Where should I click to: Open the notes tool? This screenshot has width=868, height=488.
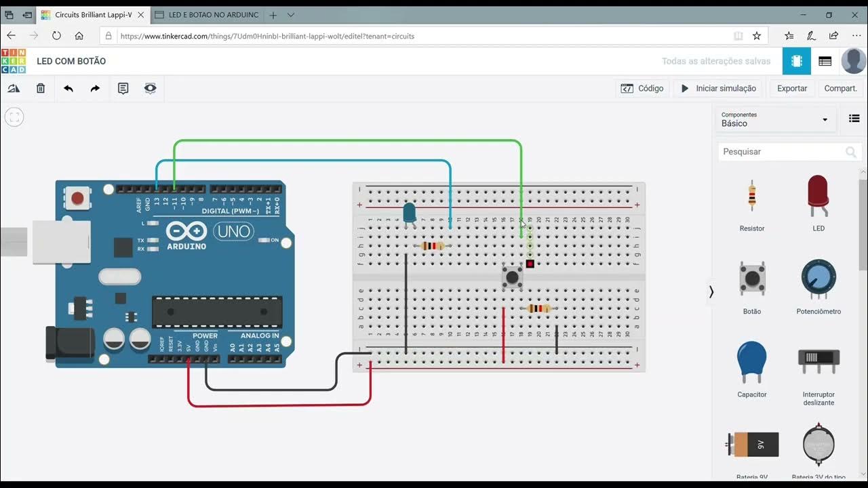point(123,88)
